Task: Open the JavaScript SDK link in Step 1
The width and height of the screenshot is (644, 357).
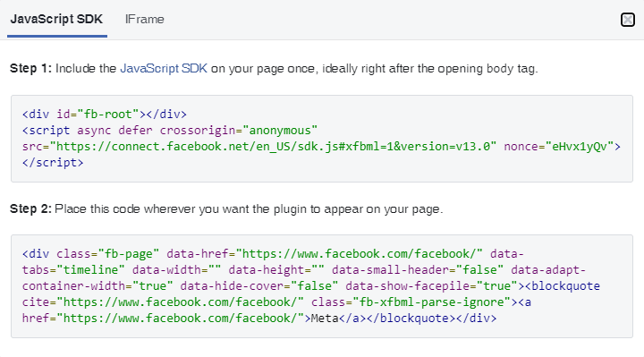Action: 164,68
